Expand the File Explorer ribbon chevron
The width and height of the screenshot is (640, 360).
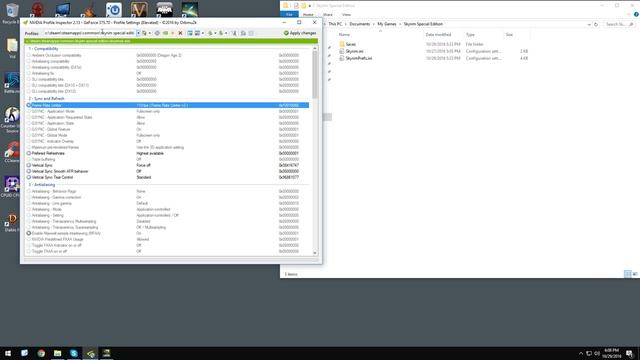(x=629, y=15)
